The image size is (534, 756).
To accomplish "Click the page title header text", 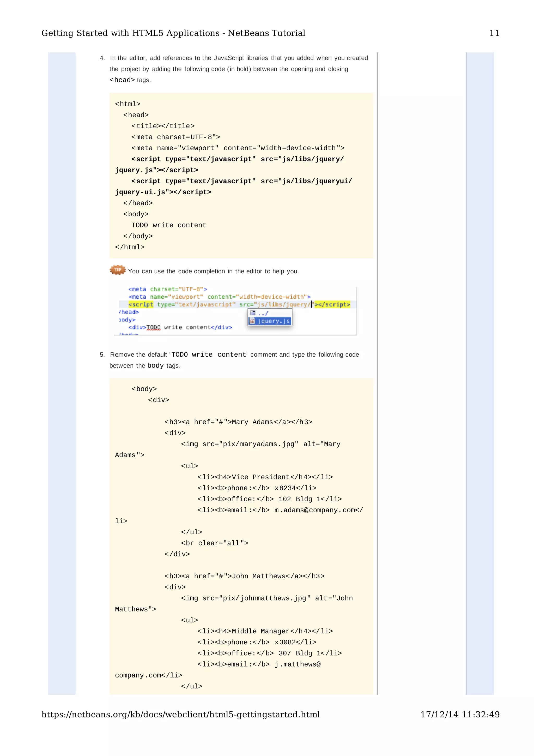I will tap(173, 33).
